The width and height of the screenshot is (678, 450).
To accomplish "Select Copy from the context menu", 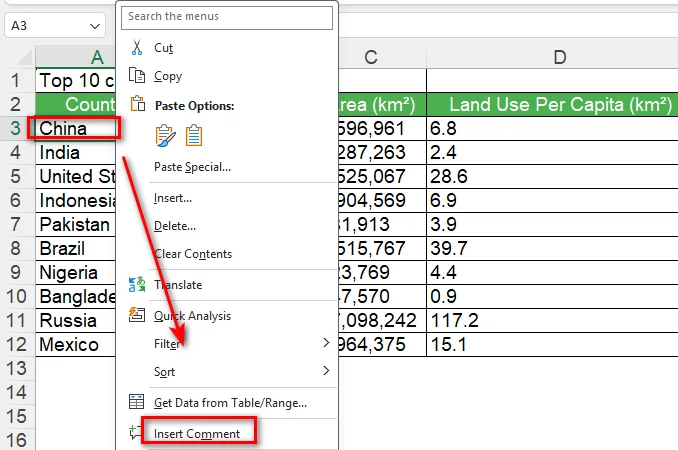I will pos(168,76).
